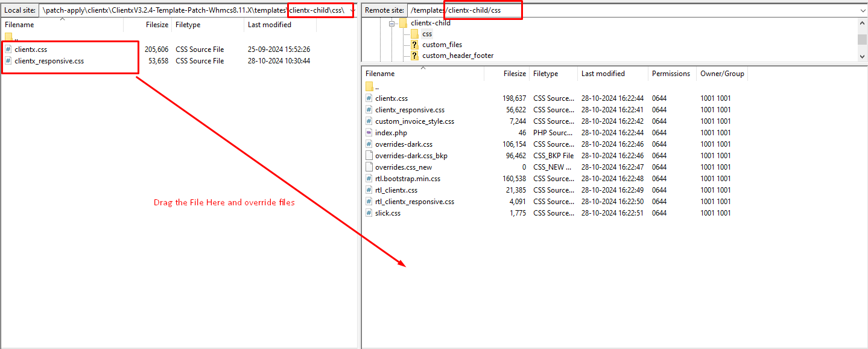Select overrides.css_new in the remote list
Image resolution: width=868 pixels, height=349 pixels.
(x=403, y=167)
